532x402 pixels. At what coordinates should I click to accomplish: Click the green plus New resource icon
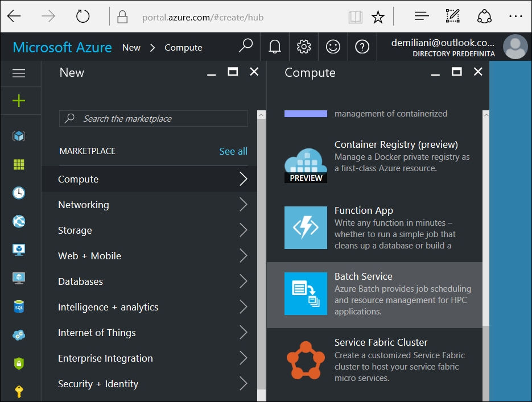pos(19,101)
